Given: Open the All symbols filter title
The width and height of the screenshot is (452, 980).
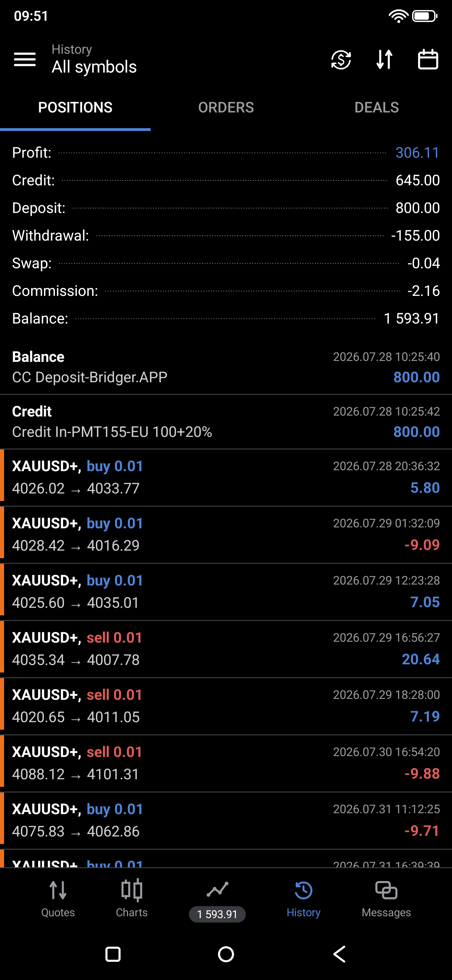Looking at the screenshot, I should (x=94, y=67).
